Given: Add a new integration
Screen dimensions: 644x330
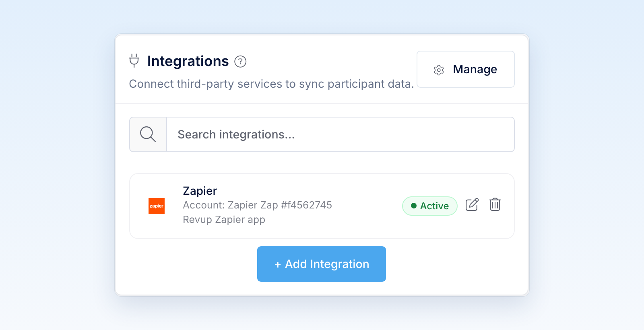Looking at the screenshot, I should pyautogui.click(x=322, y=264).
